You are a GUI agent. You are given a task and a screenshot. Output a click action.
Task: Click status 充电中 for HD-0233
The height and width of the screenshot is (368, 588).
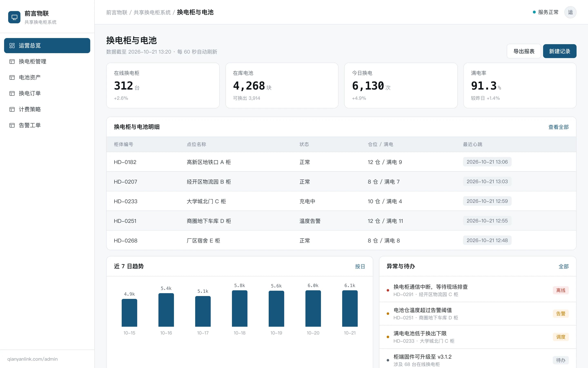[x=307, y=202]
